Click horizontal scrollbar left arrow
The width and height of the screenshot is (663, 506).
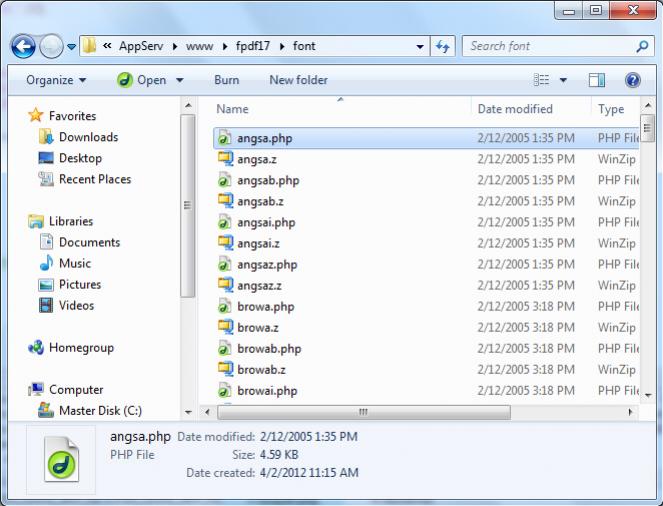click(x=207, y=412)
